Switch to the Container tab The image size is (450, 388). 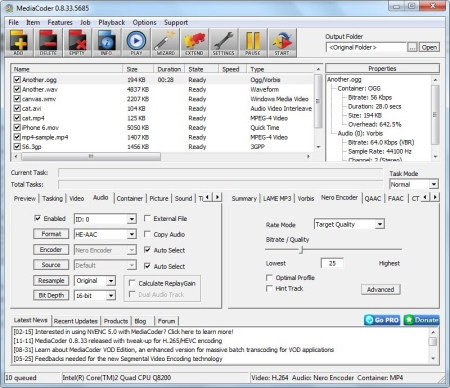tap(130, 198)
